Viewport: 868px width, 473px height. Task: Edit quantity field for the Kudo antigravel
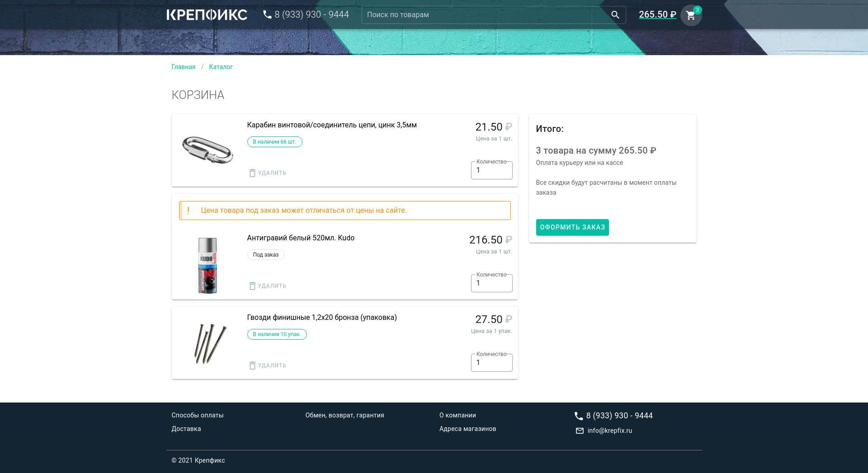point(491,284)
